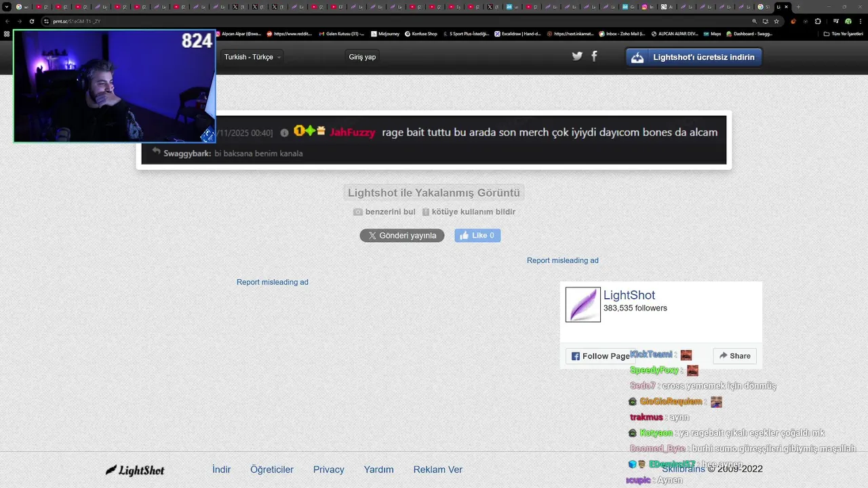Open the Chrome three-dot menu
The width and height of the screenshot is (868, 488).
pos(861,21)
